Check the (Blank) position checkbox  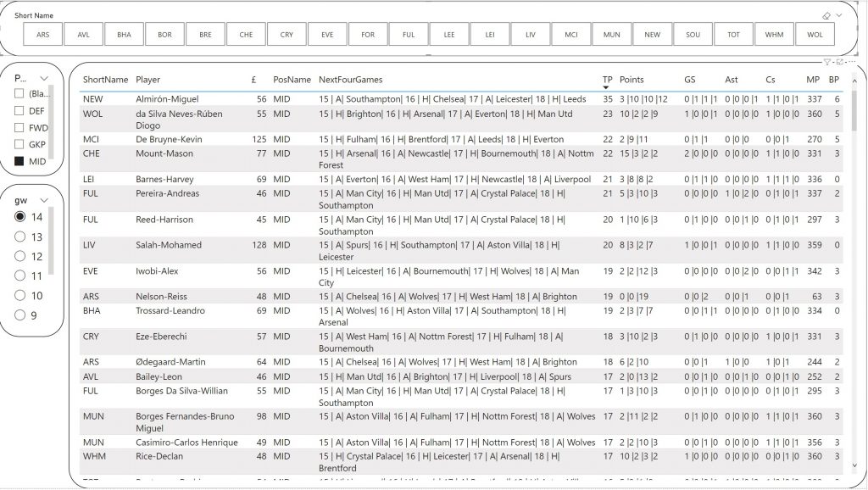pos(19,93)
